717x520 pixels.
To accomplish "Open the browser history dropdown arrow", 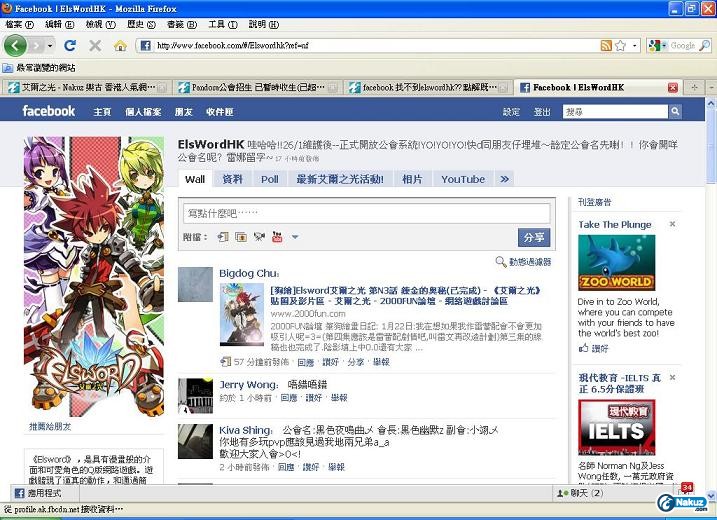I will click(48, 46).
